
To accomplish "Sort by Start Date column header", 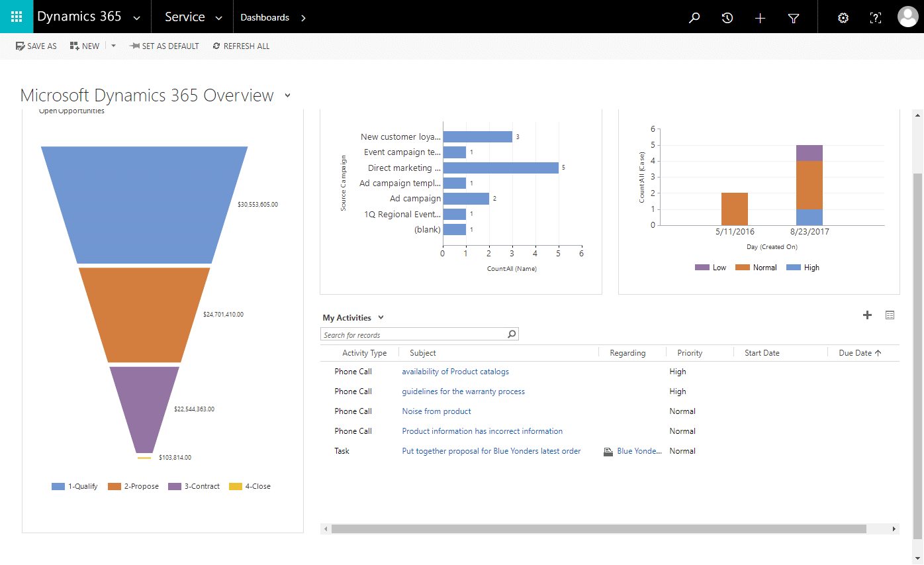I will pyautogui.click(x=762, y=353).
